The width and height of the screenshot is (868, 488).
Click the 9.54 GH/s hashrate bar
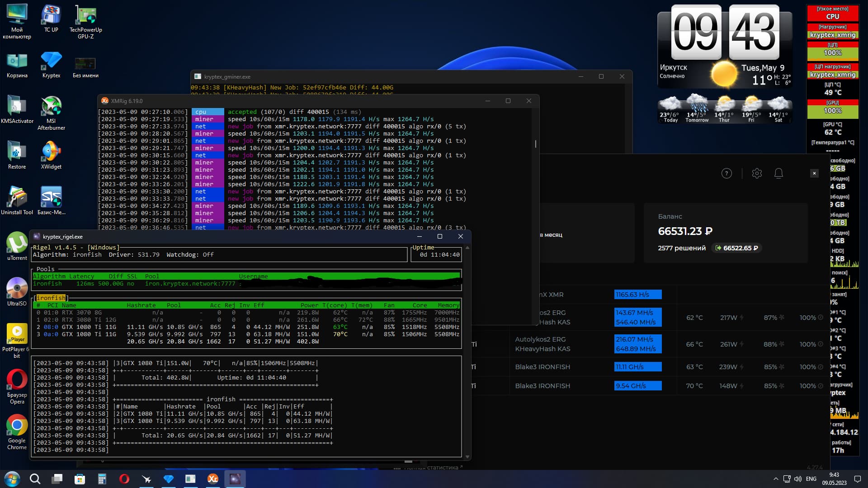[638, 386]
